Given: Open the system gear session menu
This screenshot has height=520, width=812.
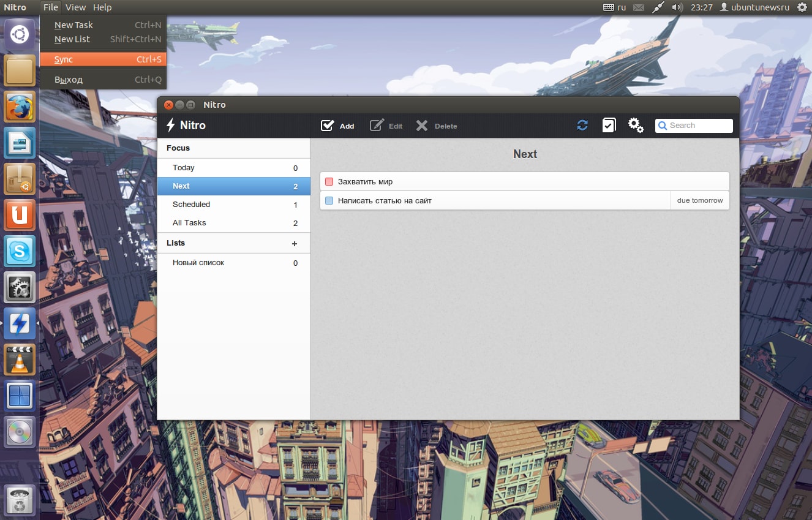Looking at the screenshot, I should pos(802,7).
